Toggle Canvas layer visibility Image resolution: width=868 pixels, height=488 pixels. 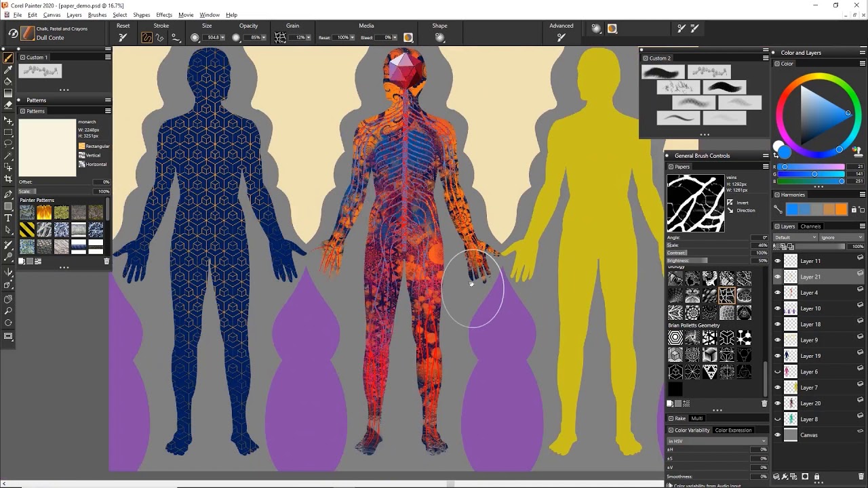778,435
